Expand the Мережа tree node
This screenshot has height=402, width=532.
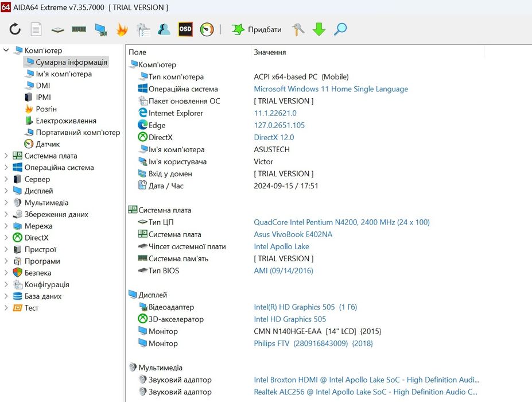pyautogui.click(x=6, y=226)
